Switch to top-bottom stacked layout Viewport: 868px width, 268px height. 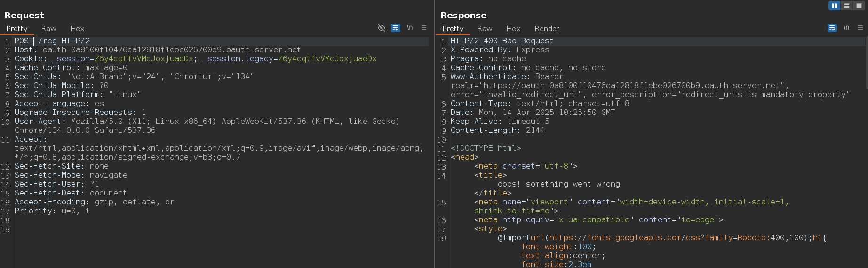[847, 6]
